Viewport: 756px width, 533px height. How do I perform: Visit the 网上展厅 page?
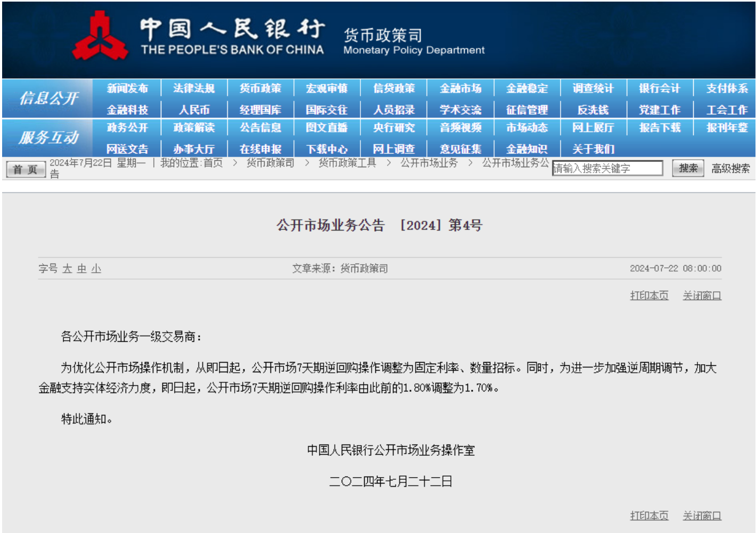(593, 128)
